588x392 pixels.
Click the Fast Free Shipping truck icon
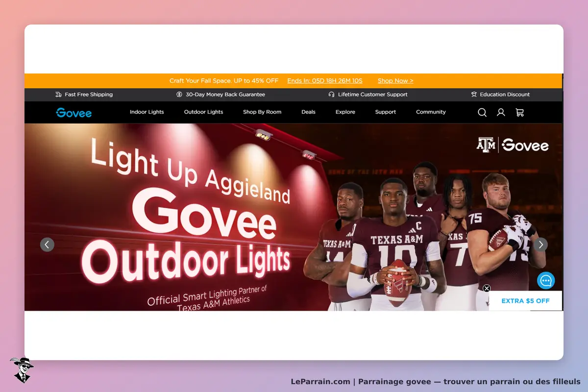[59, 95]
